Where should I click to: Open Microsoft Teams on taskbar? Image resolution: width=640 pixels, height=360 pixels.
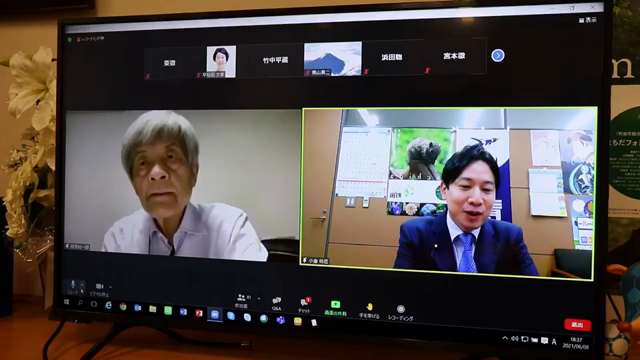[x=280, y=320]
